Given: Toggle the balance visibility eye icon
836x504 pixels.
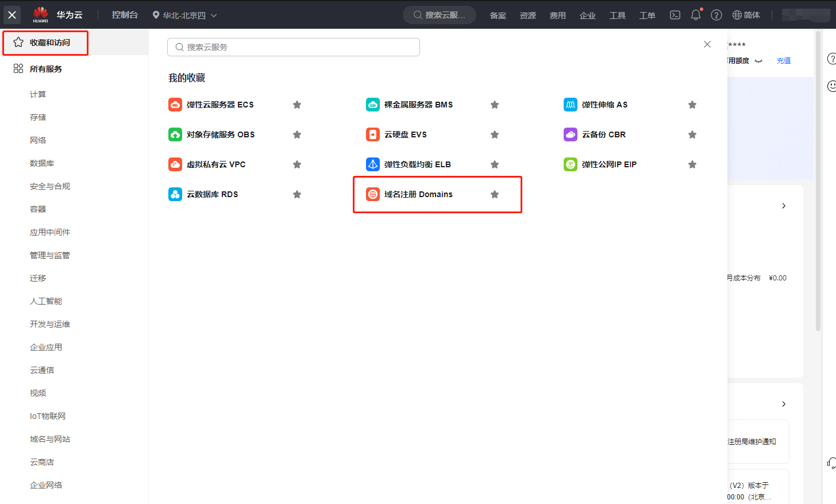Looking at the screenshot, I should (758, 61).
